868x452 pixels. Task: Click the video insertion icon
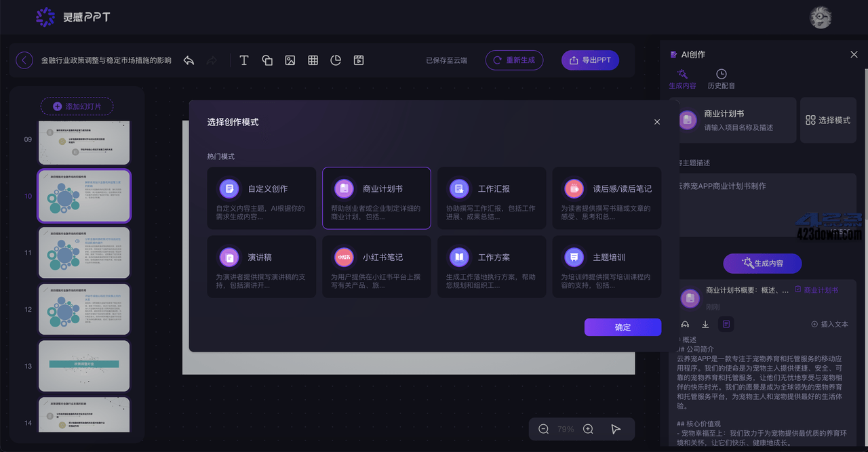point(359,60)
